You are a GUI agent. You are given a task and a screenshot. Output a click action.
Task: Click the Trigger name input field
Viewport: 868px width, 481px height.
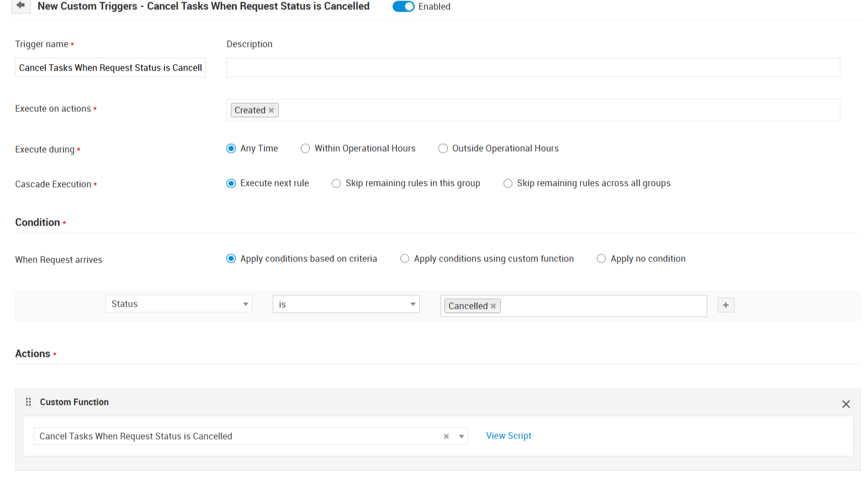[x=110, y=68]
